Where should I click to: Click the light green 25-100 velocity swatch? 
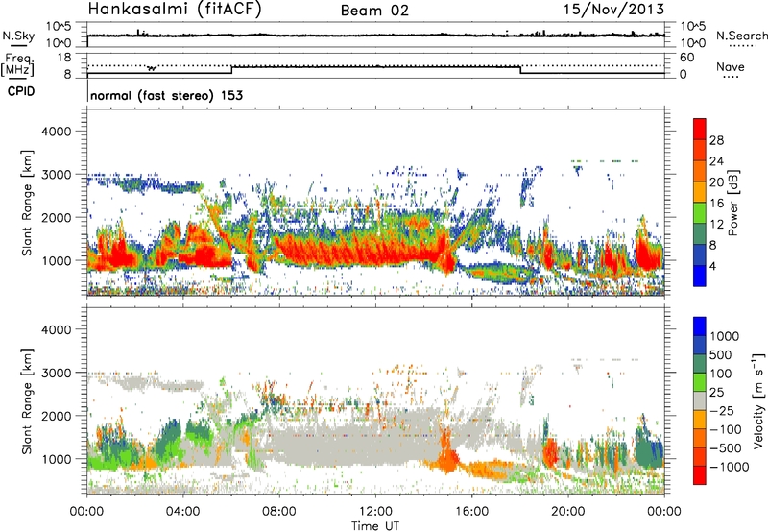[x=700, y=382]
